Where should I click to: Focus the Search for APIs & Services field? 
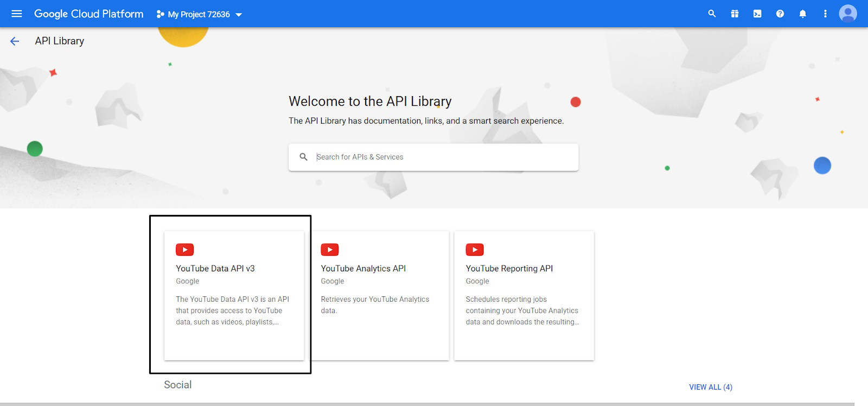(433, 157)
